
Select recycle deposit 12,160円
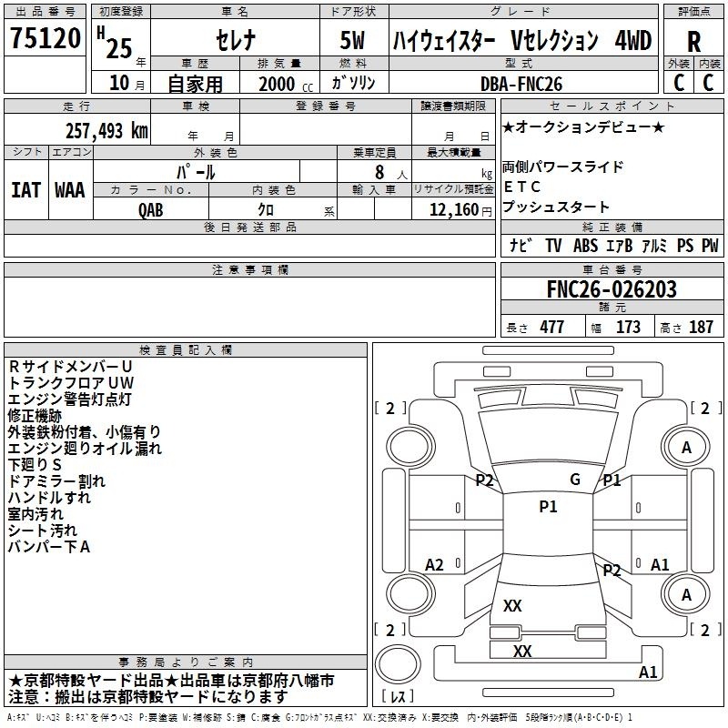pos(460,210)
